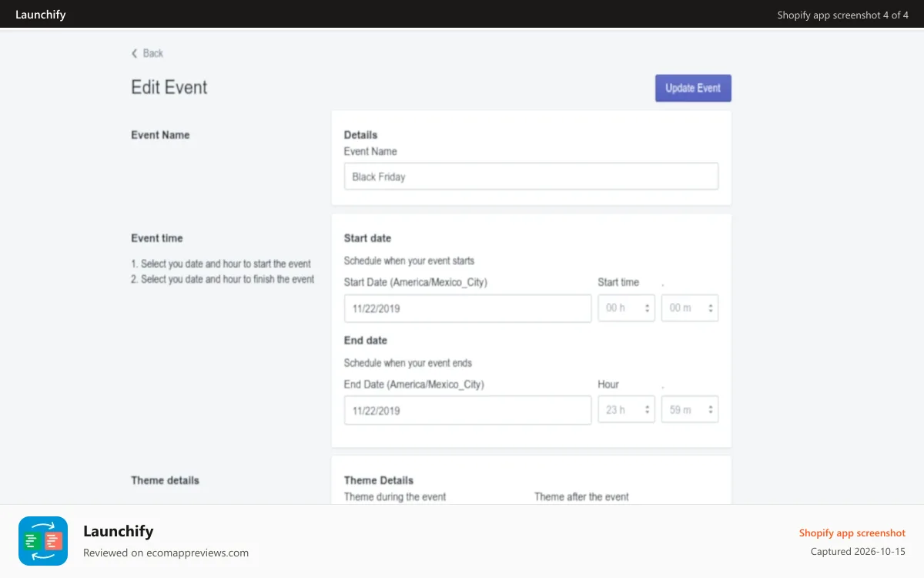
Task: Open the Start time hour dropdown
Action: 627,307
